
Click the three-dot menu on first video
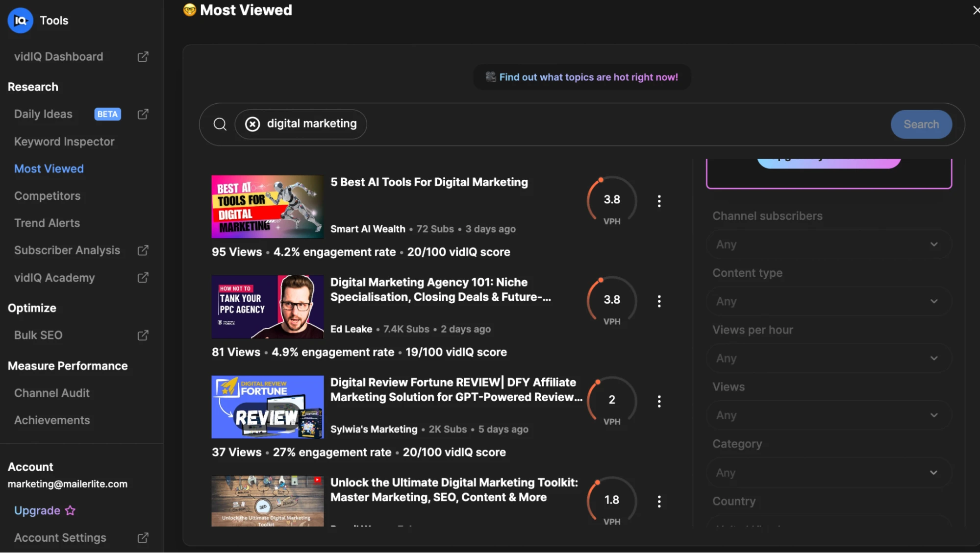(x=658, y=200)
